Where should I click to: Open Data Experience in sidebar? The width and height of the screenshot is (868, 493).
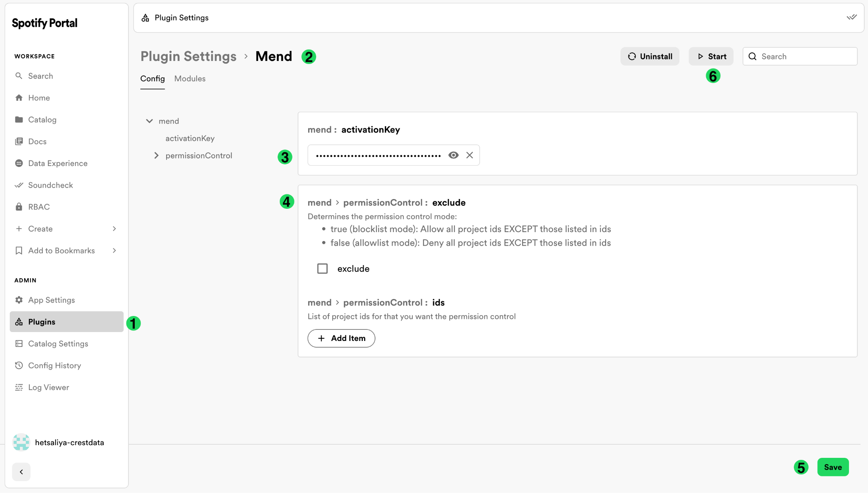pyautogui.click(x=58, y=163)
